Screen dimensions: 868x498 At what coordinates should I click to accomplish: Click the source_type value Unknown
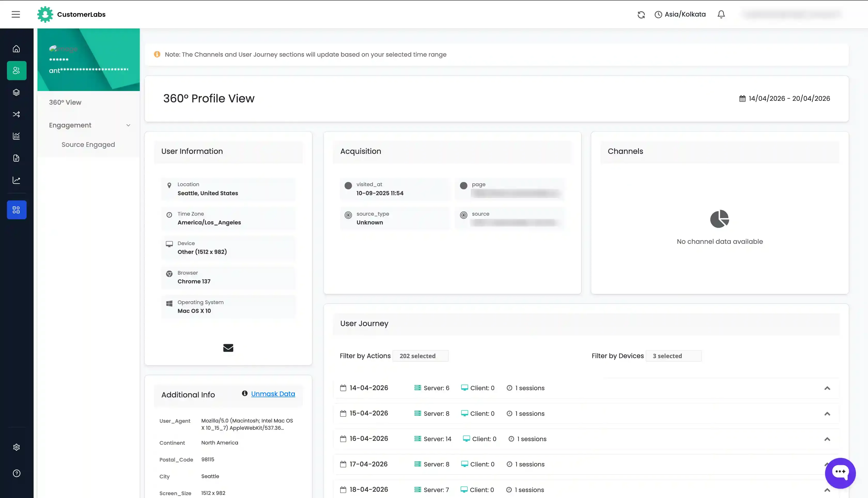[370, 223]
